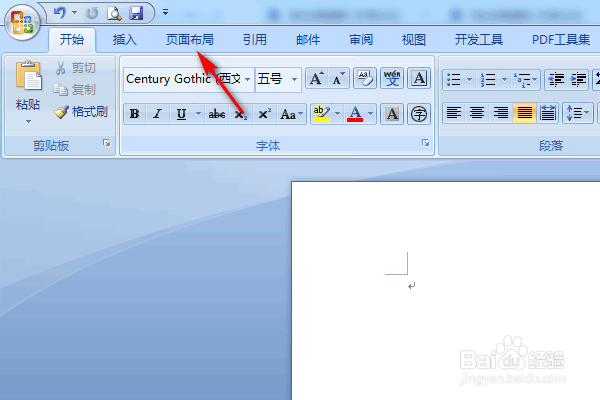The height and width of the screenshot is (400, 600).
Task: Apply numbered list formatting
Action: [488, 80]
